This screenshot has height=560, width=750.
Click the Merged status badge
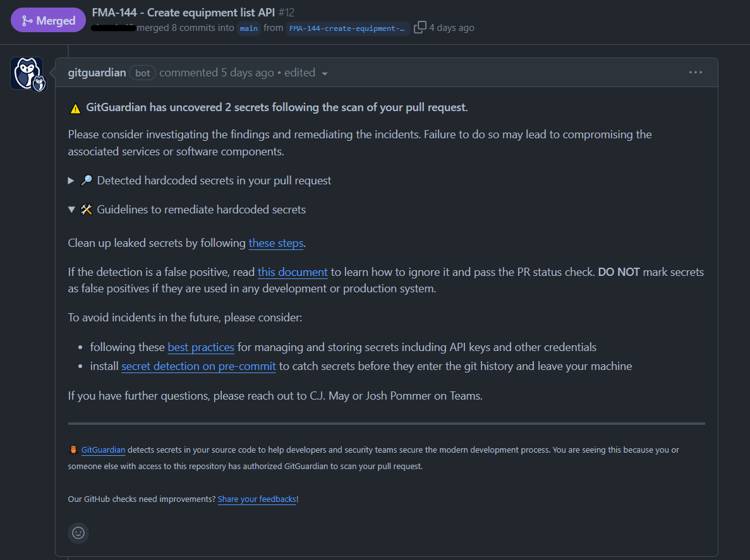click(x=48, y=20)
